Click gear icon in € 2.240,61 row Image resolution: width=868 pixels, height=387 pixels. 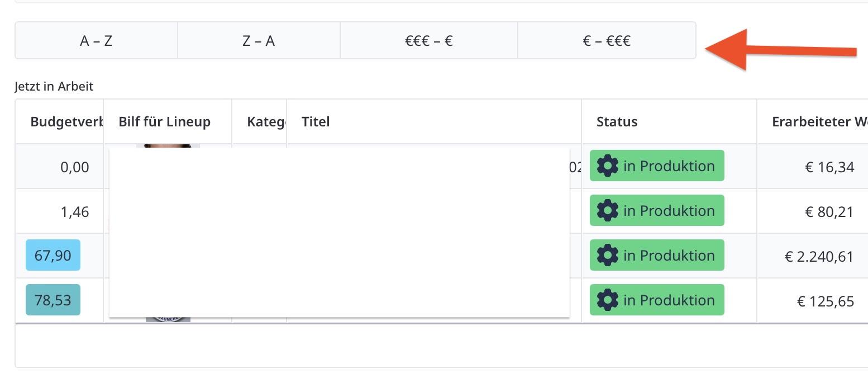point(607,256)
